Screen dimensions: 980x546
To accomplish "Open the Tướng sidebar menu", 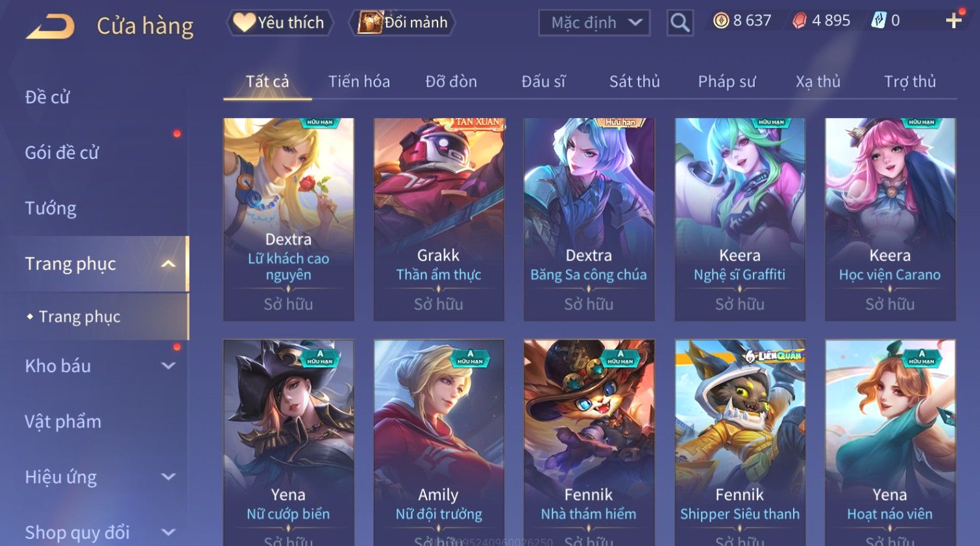I will (51, 208).
